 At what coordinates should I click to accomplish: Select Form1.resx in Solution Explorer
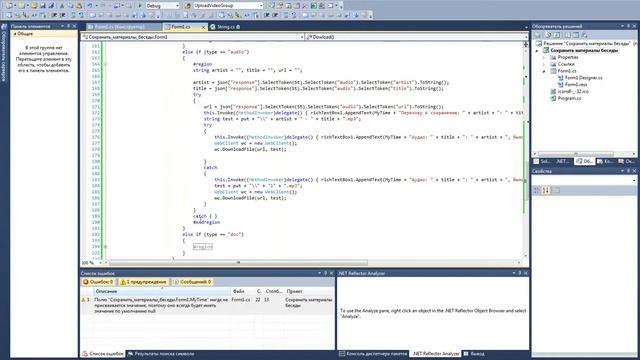coord(572,84)
